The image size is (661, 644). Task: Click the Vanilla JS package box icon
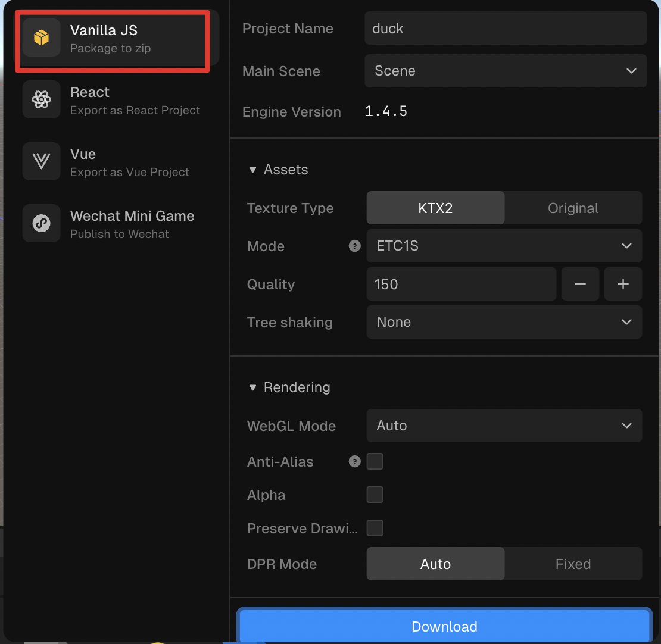(x=41, y=38)
